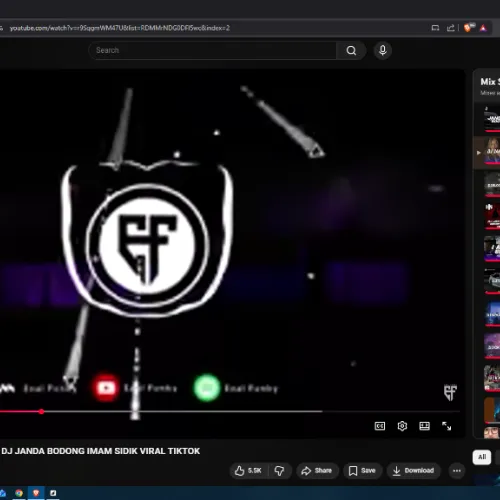500x500 pixels.
Task: Enter fullscreen with the expand icon
Action: point(446,426)
